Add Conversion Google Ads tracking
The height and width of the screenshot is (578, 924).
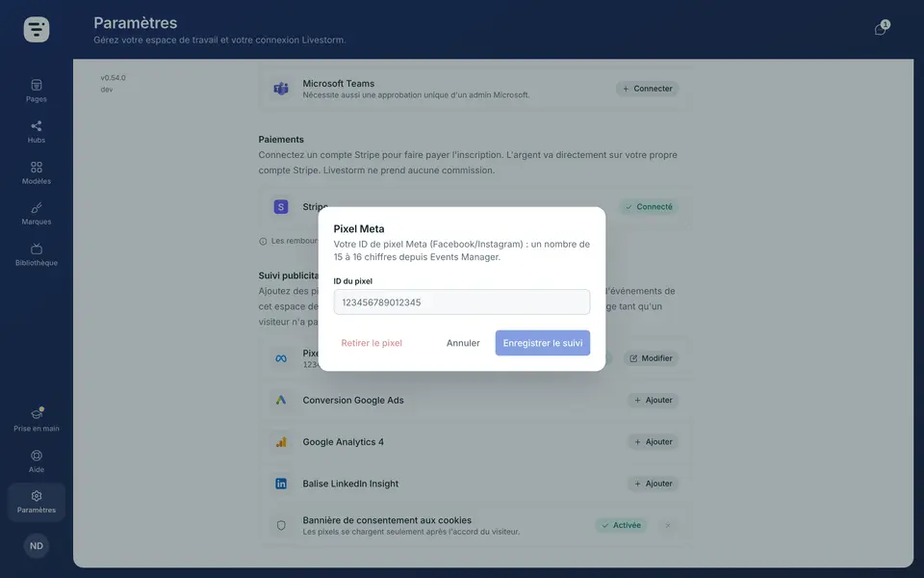tap(653, 400)
